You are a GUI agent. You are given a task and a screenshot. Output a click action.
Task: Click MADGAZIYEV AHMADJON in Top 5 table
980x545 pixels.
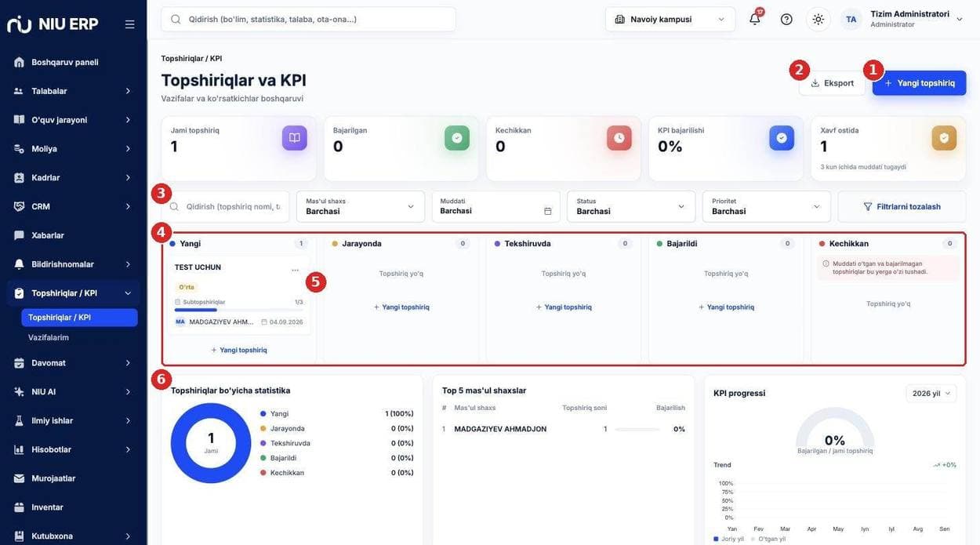[500, 429]
